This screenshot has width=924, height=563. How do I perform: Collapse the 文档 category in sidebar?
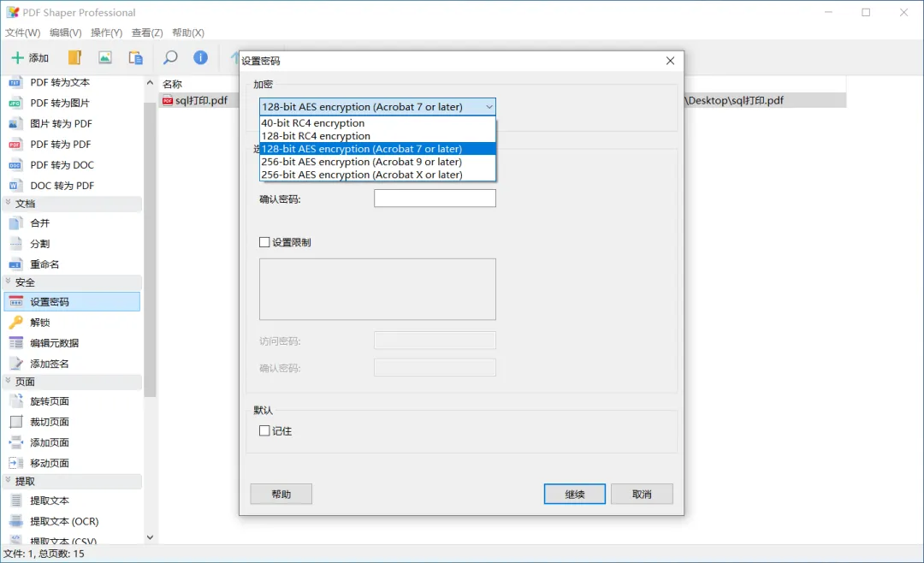(x=9, y=203)
